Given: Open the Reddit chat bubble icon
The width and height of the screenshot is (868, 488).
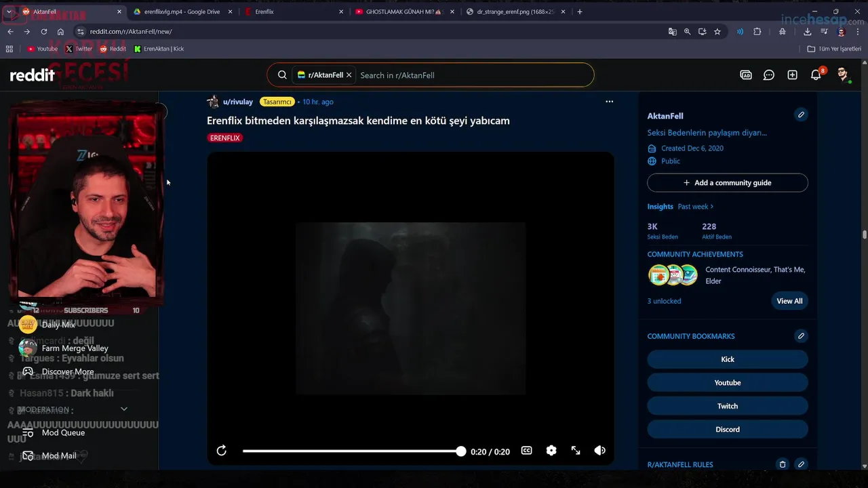Looking at the screenshot, I should 769,75.
